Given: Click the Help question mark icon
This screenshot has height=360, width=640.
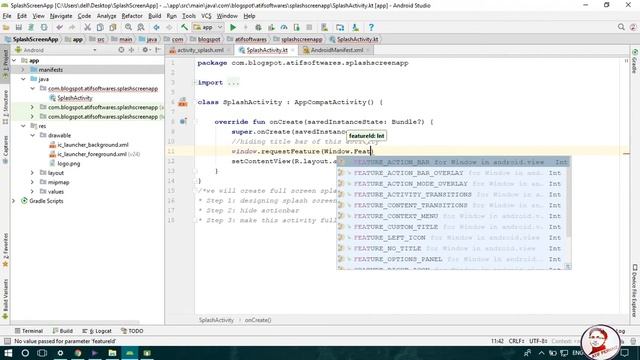Looking at the screenshot, I should tap(371, 27).
